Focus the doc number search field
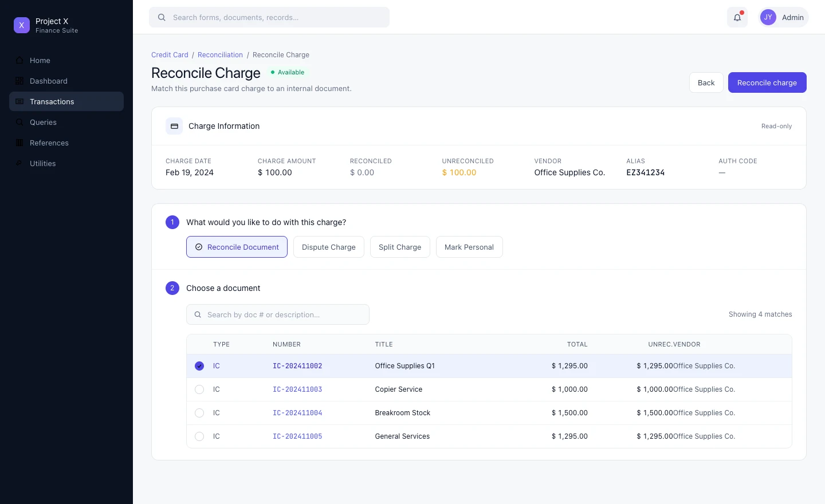This screenshot has width=825, height=504. coord(278,314)
